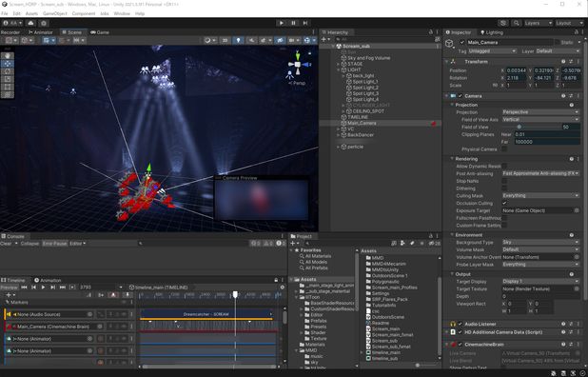The image size is (588, 377).
Task: Select the Rotate tool
Action: click(8, 71)
